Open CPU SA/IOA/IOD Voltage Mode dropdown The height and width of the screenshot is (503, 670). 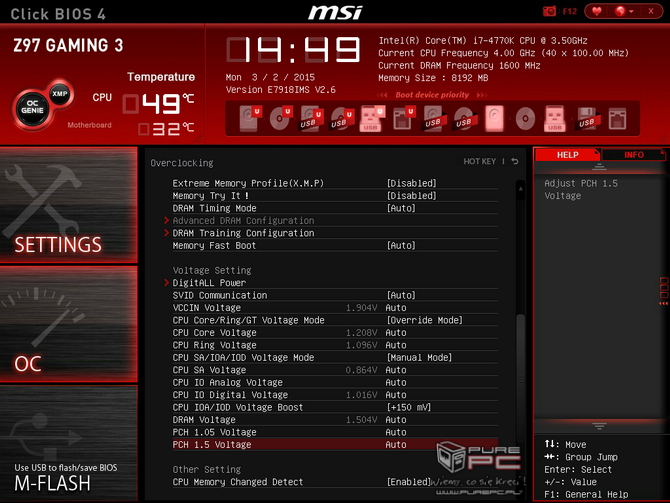click(419, 357)
